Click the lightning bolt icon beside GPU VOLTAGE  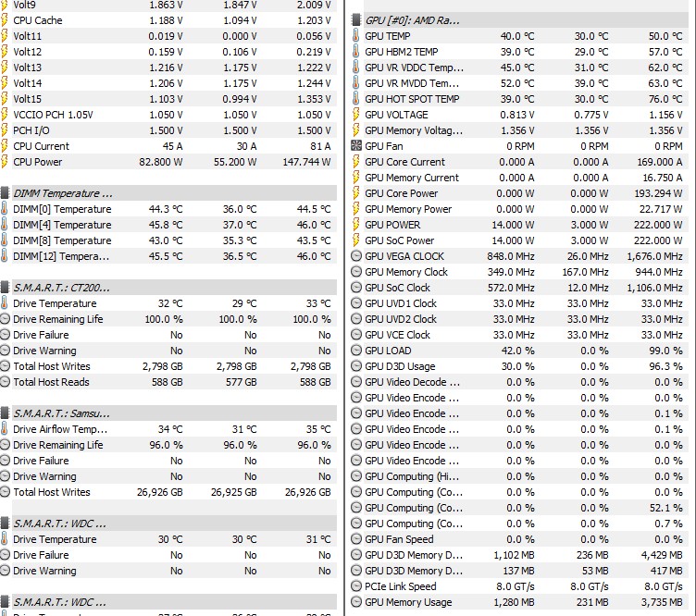355,115
